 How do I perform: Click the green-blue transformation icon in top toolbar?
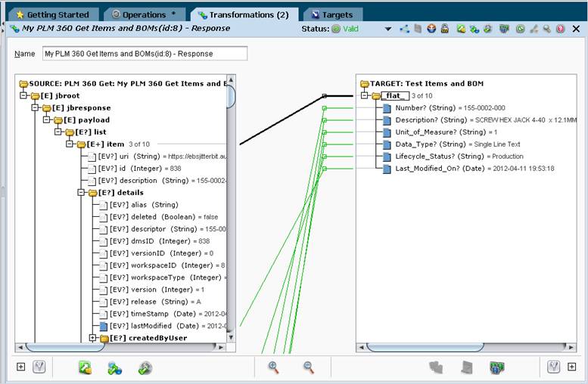474,29
